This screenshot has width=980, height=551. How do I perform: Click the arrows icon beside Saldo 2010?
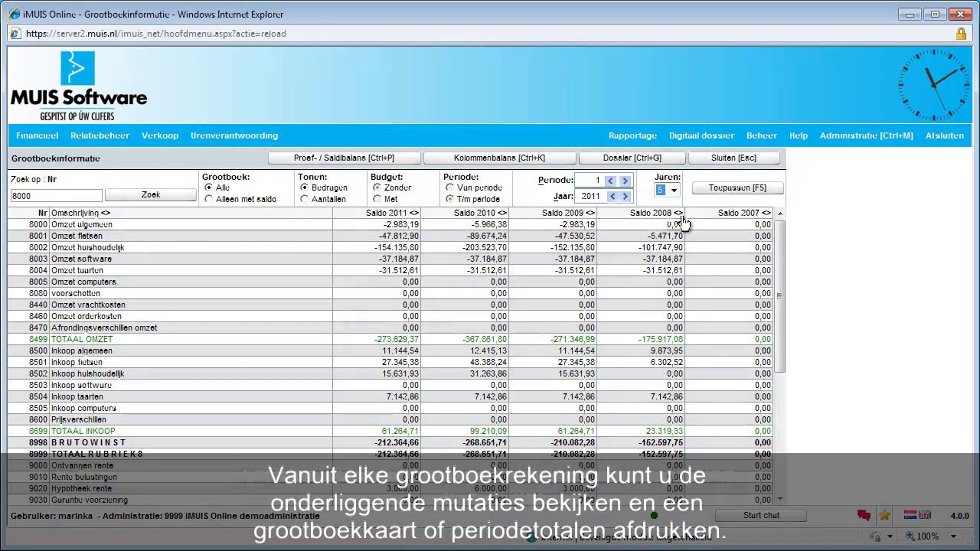[502, 213]
